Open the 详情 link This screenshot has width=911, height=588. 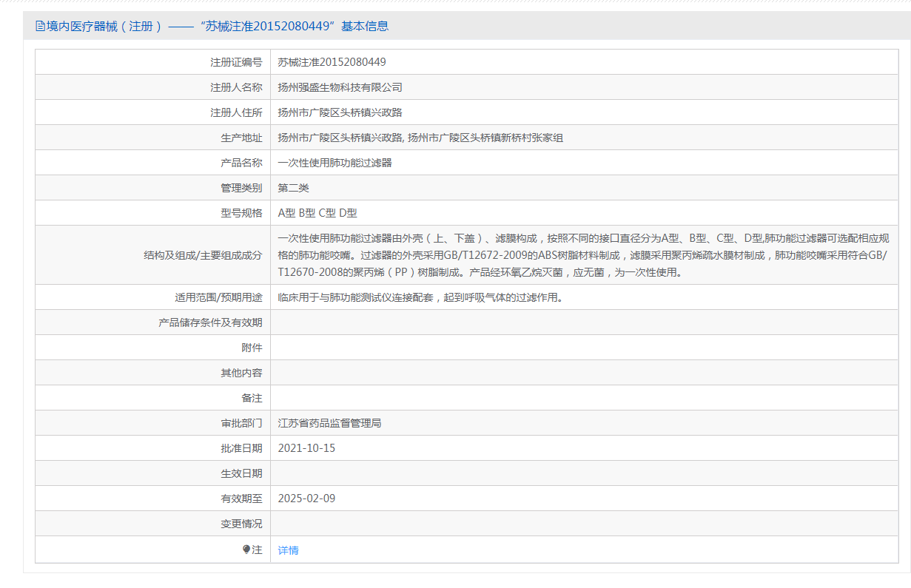288,550
